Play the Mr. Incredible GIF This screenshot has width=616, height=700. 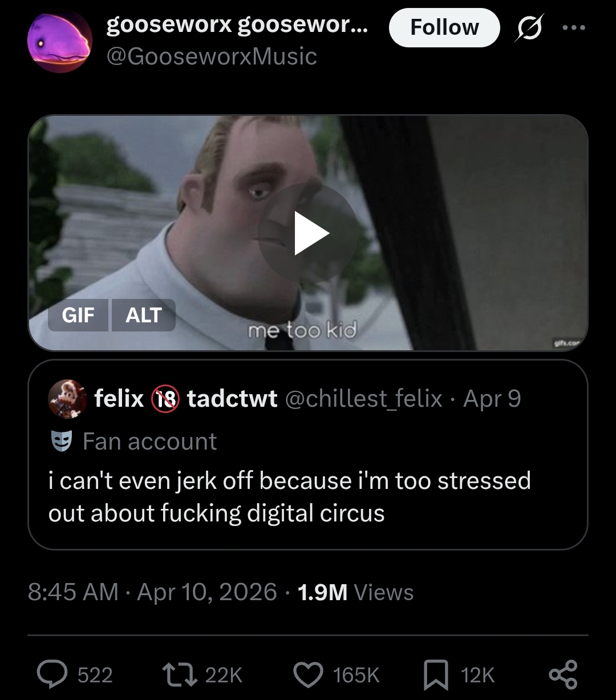tap(308, 233)
